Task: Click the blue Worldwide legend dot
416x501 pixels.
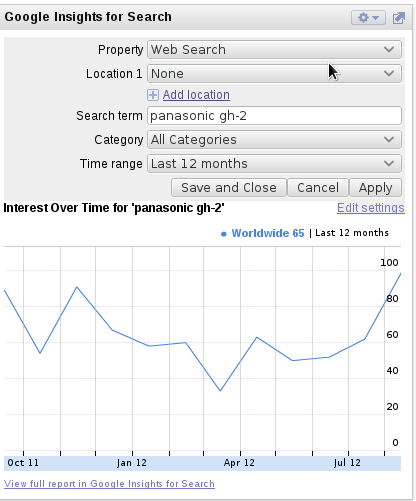Action: pos(224,234)
